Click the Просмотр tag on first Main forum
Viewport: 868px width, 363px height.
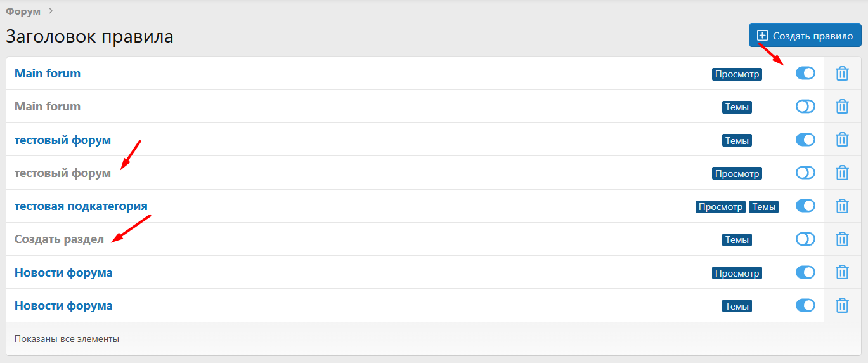click(x=737, y=74)
